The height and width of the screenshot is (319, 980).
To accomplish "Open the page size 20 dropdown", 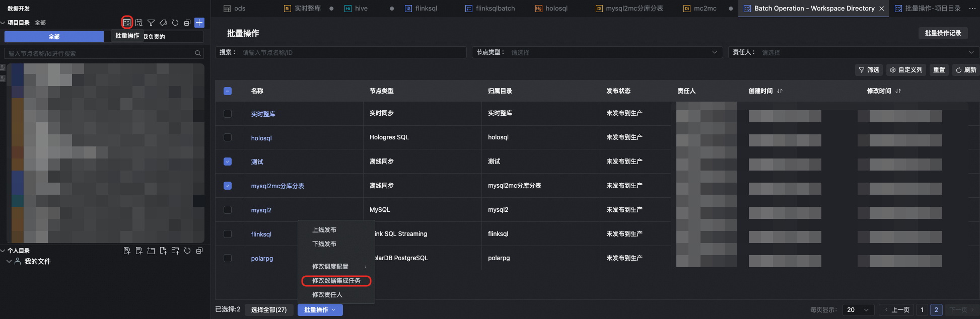I will coord(858,310).
